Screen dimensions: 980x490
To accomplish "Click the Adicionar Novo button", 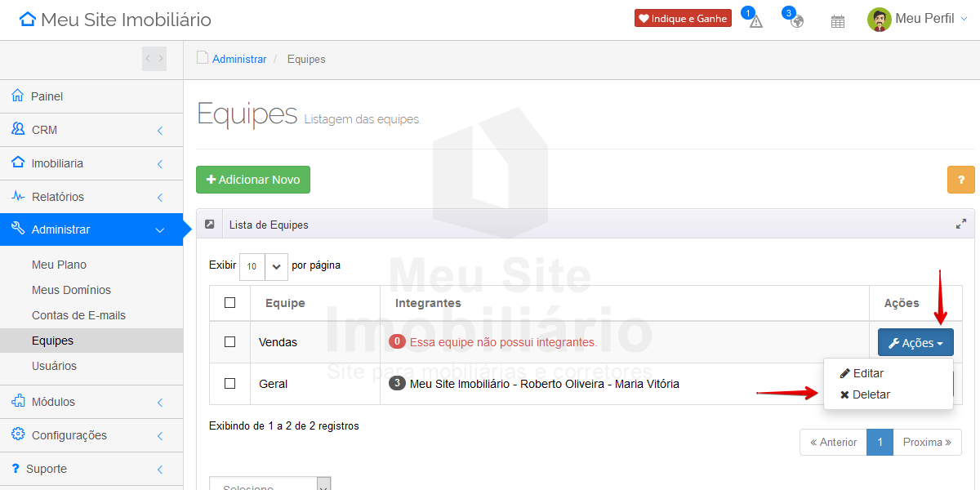I will [253, 180].
